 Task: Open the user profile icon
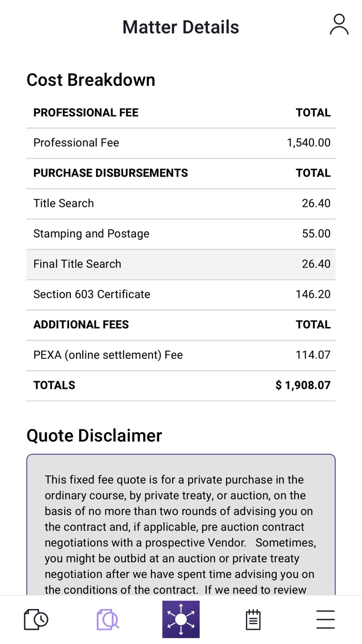point(339,25)
